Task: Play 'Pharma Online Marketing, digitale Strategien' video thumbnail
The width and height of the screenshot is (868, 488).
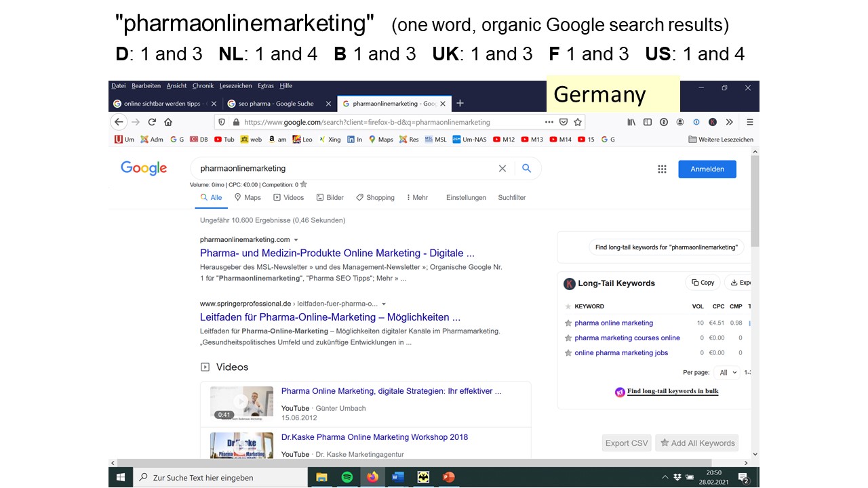Action: [241, 404]
